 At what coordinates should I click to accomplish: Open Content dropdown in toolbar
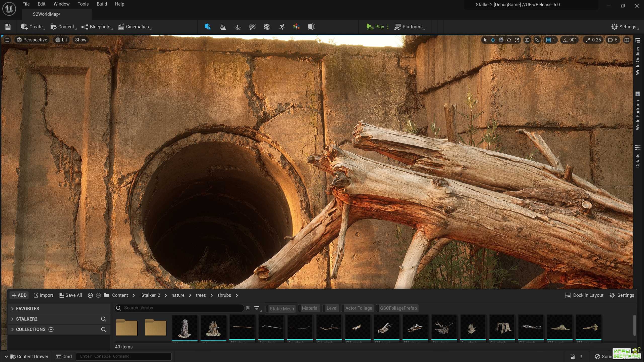coord(63,27)
